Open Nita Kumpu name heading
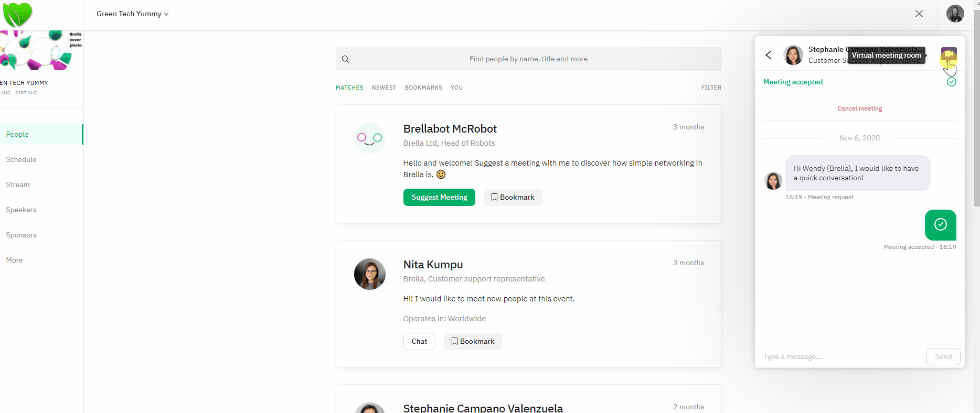Image resolution: width=980 pixels, height=413 pixels. click(433, 265)
